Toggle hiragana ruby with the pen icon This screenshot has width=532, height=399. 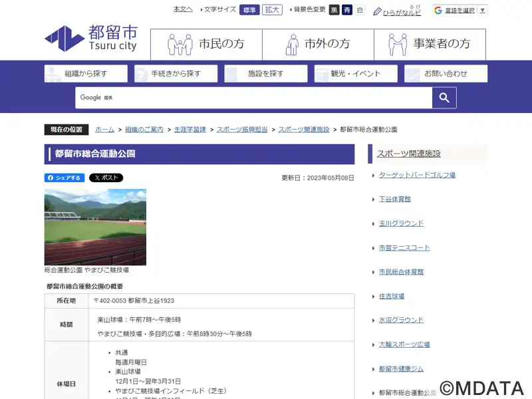[x=378, y=11]
